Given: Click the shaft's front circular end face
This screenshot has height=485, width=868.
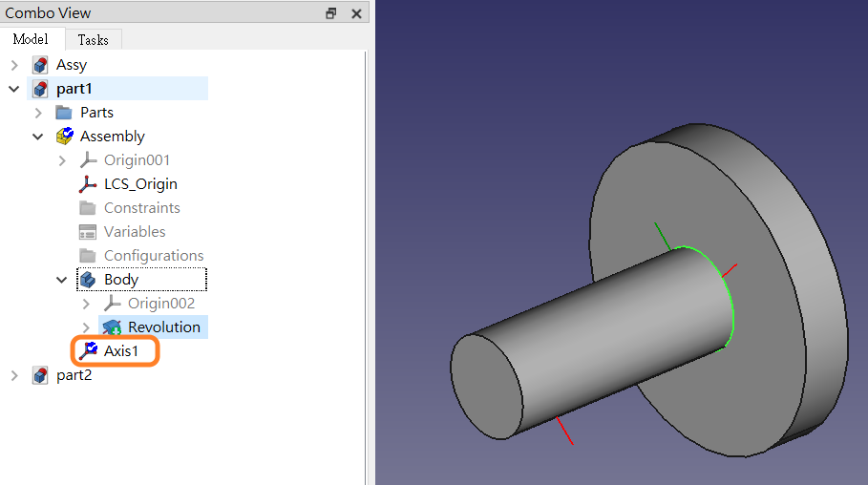Looking at the screenshot, I should pos(485,387).
